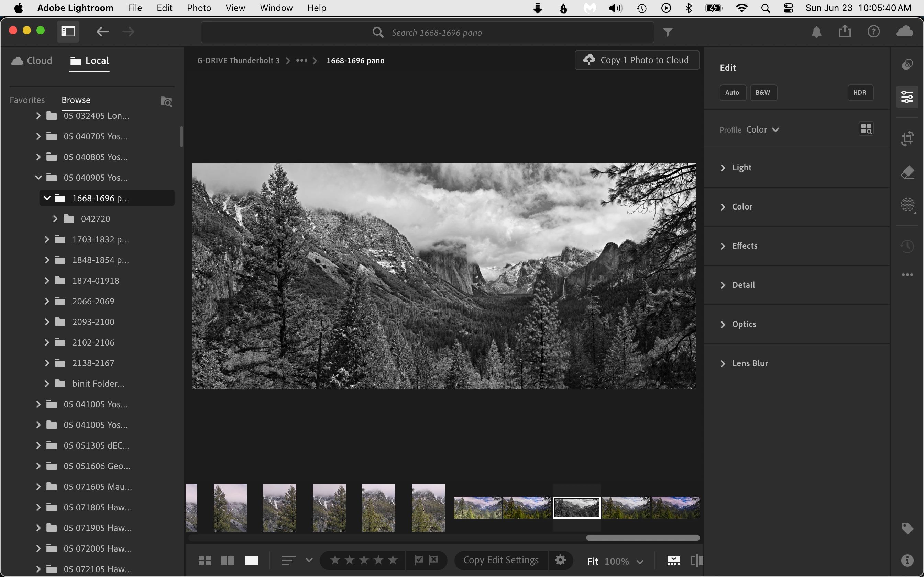Select the Healing eraser tool
Viewport: 924px width, 577px height.
pos(907,172)
